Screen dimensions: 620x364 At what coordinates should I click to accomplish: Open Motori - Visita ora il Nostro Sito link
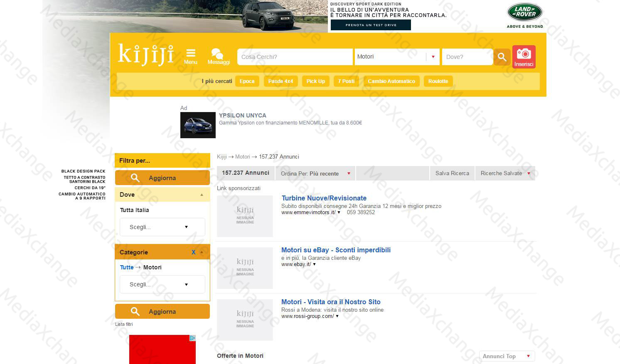331,302
